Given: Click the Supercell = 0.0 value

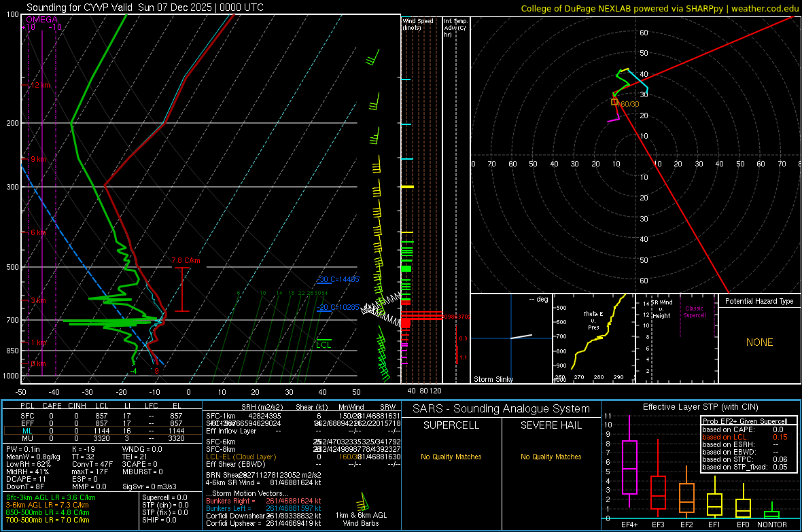Looking at the screenshot, I should click(164, 497).
